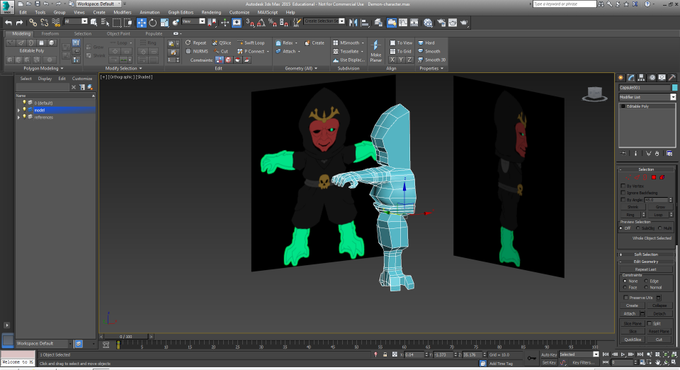Open the Workspace Default dropdown in title bar
The image size is (680, 370).
99,4
